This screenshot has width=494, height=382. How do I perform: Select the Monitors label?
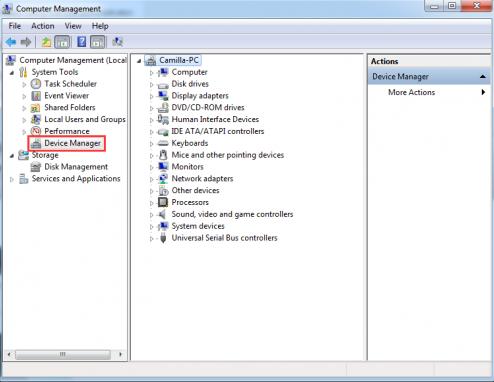tap(187, 167)
